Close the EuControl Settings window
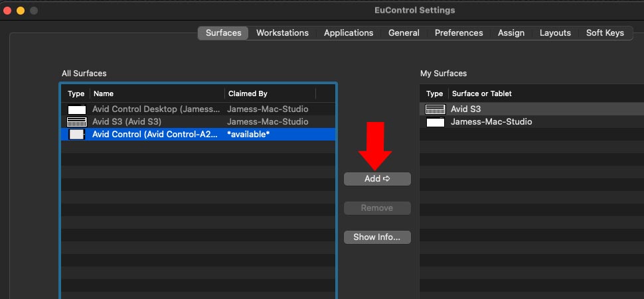The image size is (644, 299). [7, 11]
